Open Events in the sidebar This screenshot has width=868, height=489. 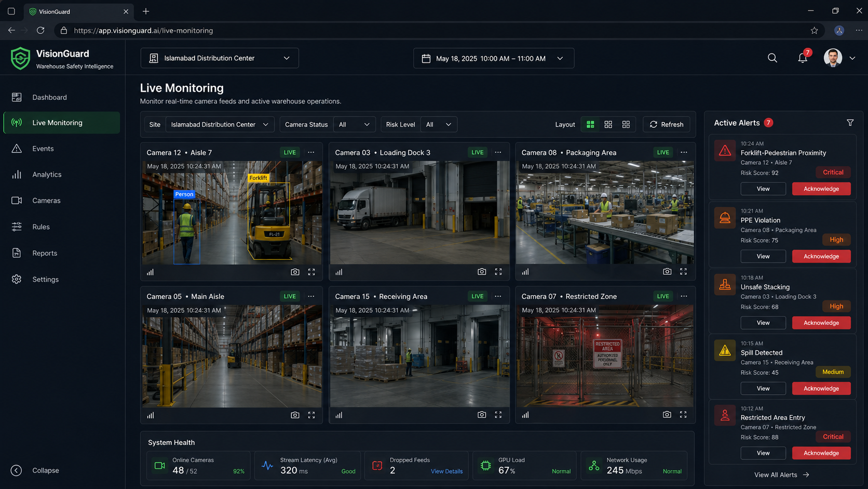click(x=61, y=149)
